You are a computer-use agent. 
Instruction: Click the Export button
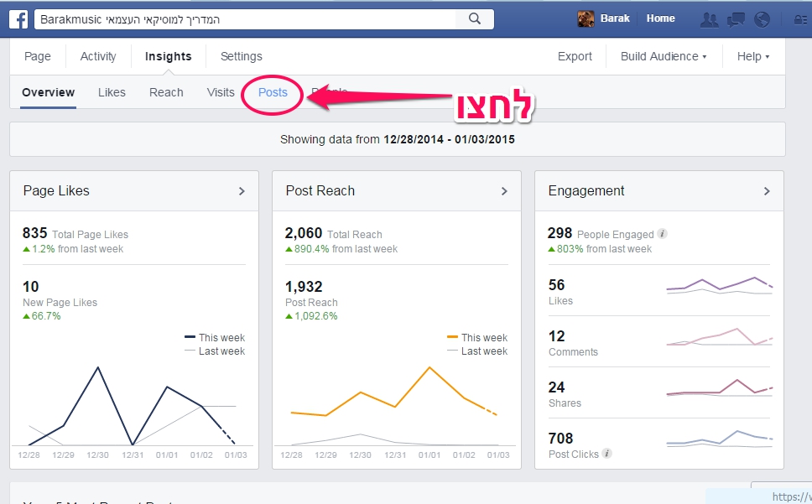[x=575, y=56]
